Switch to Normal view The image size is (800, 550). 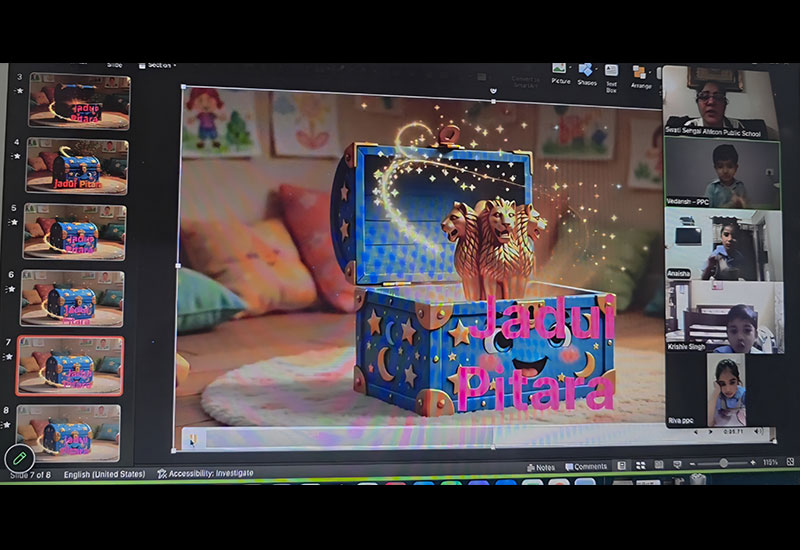coord(621,465)
